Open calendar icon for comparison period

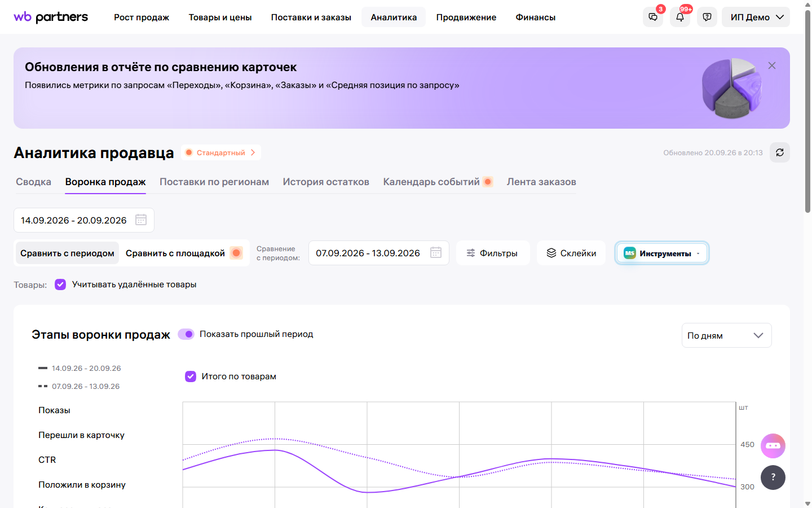click(x=436, y=253)
